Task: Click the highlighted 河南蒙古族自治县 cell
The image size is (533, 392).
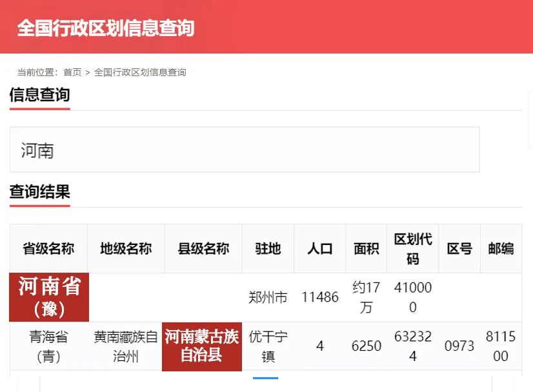Action: [x=202, y=346]
